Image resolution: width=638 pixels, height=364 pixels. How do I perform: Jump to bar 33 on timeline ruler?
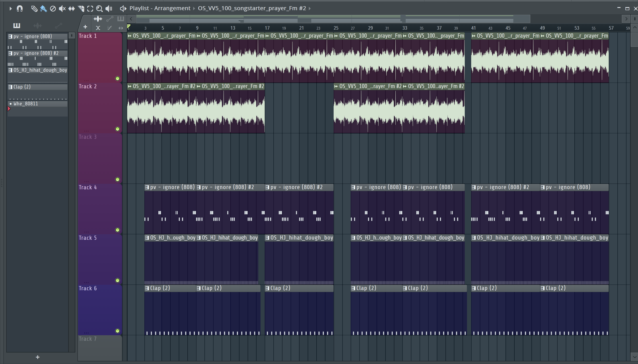[x=405, y=28]
